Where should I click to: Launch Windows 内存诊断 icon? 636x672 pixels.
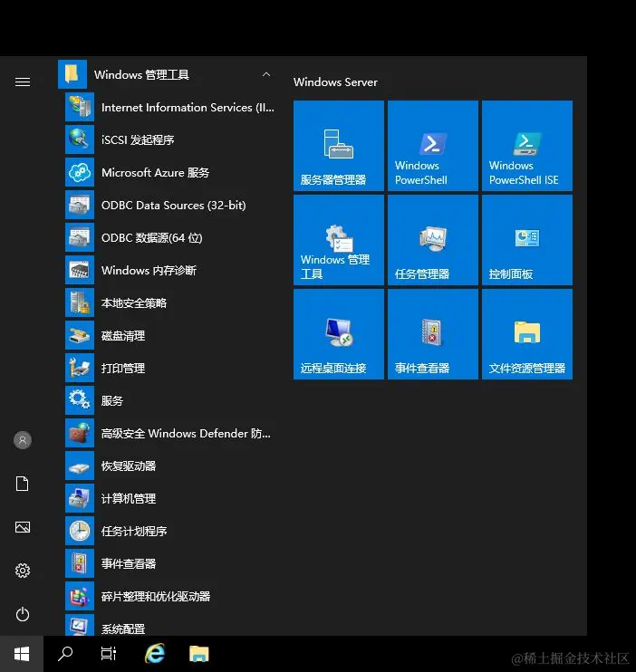pos(80,270)
